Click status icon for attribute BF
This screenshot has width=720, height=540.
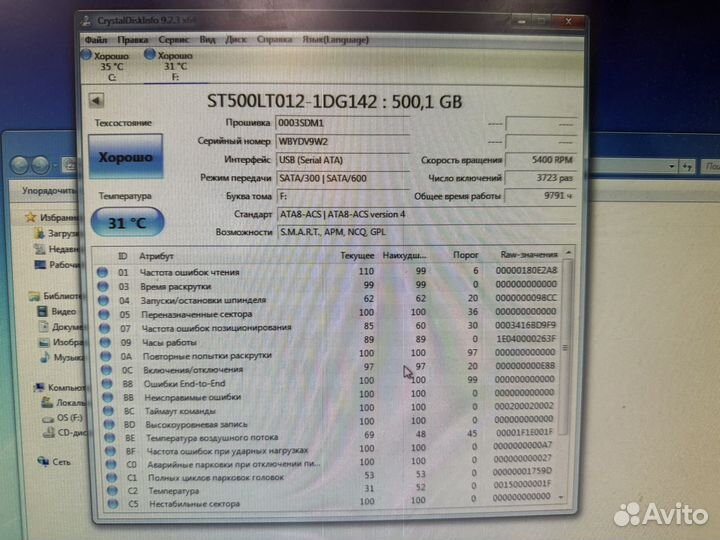pyautogui.click(x=110, y=451)
